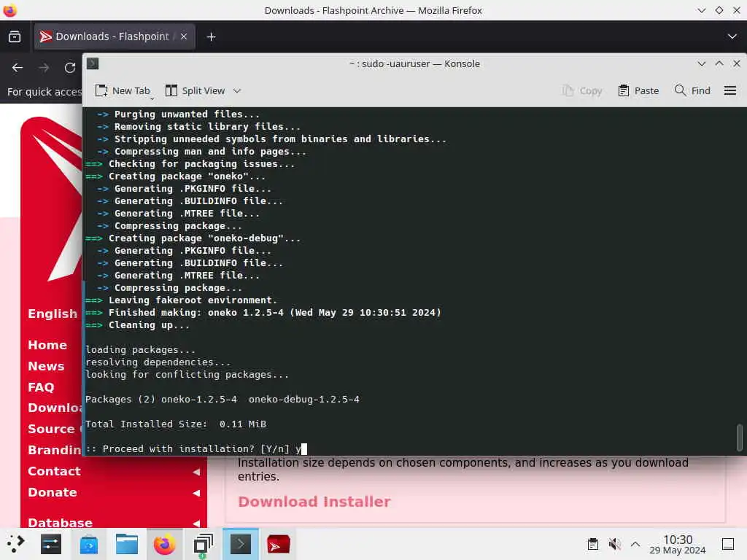Open System Settings from taskbar

(x=51, y=544)
